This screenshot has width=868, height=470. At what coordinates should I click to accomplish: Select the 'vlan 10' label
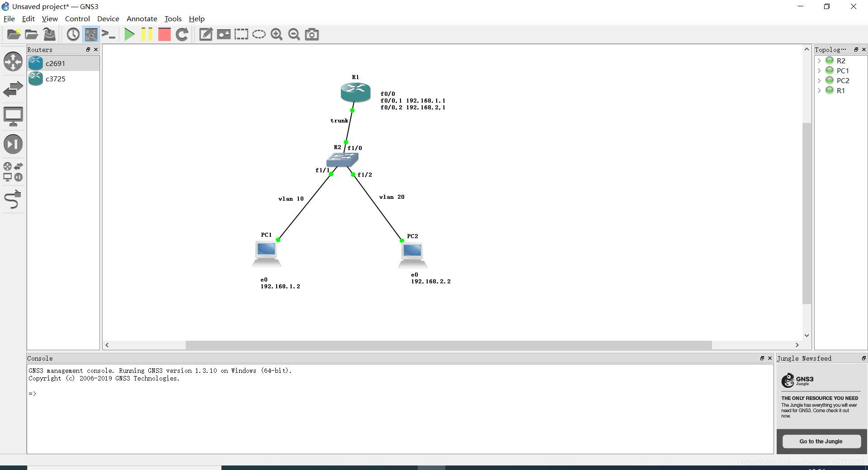click(291, 199)
